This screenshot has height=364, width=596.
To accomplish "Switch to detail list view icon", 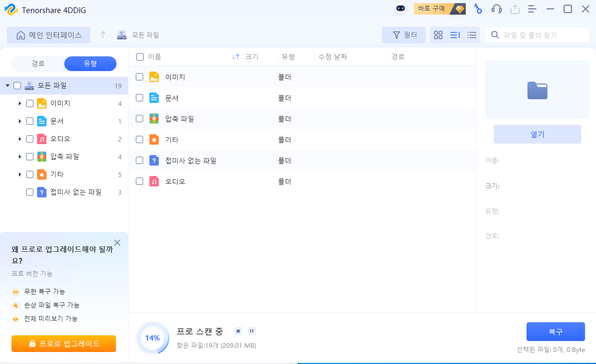I will pyautogui.click(x=455, y=35).
